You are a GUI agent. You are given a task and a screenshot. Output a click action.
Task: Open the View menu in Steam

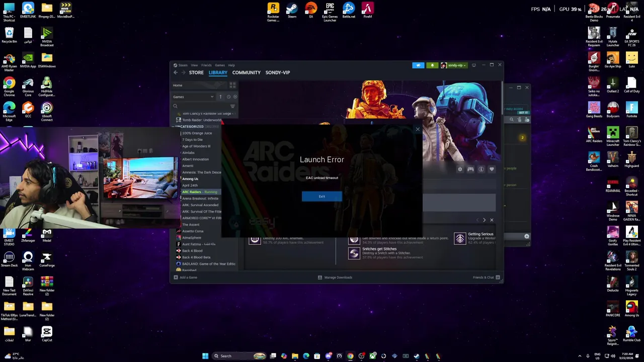[x=194, y=65]
